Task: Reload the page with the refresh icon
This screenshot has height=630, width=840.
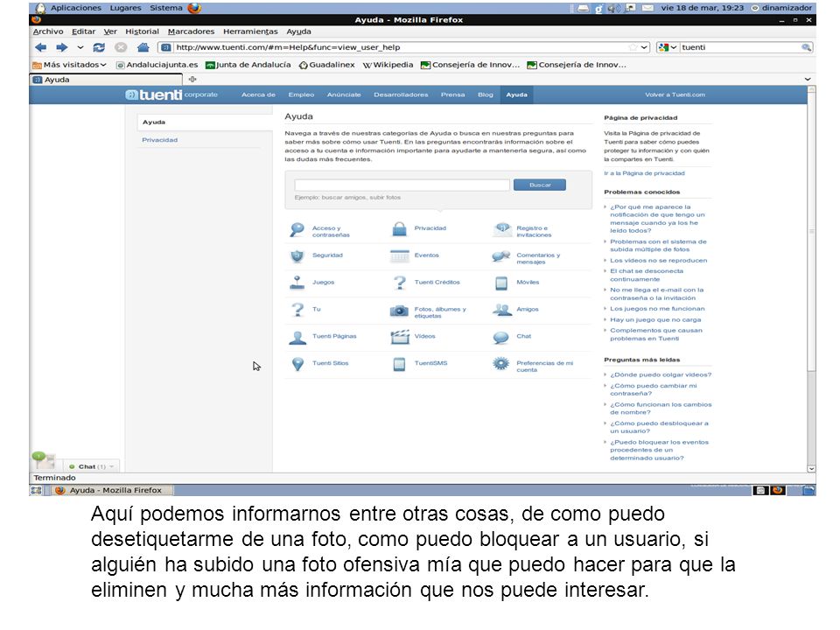Action: point(99,47)
